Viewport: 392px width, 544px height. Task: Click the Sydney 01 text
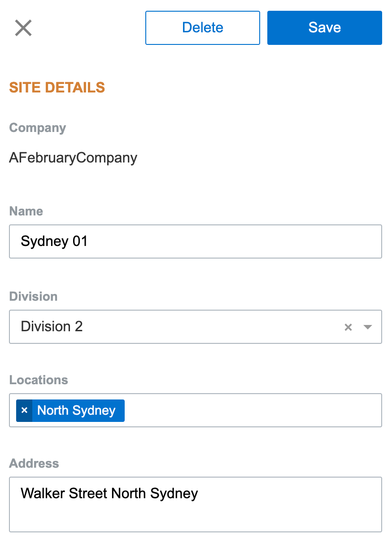[54, 241]
